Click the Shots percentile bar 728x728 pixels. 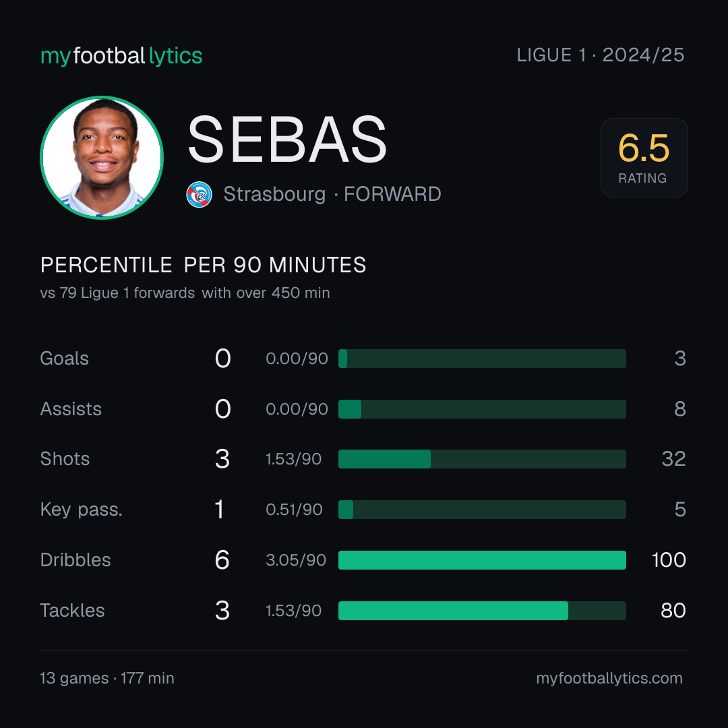[482, 459]
